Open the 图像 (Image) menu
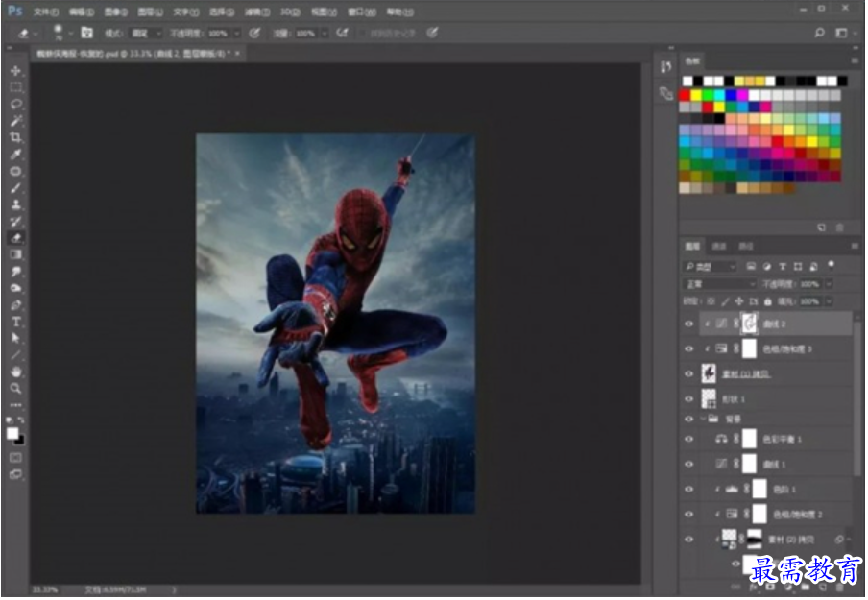Screen dimensions: 868x600 click(x=115, y=12)
